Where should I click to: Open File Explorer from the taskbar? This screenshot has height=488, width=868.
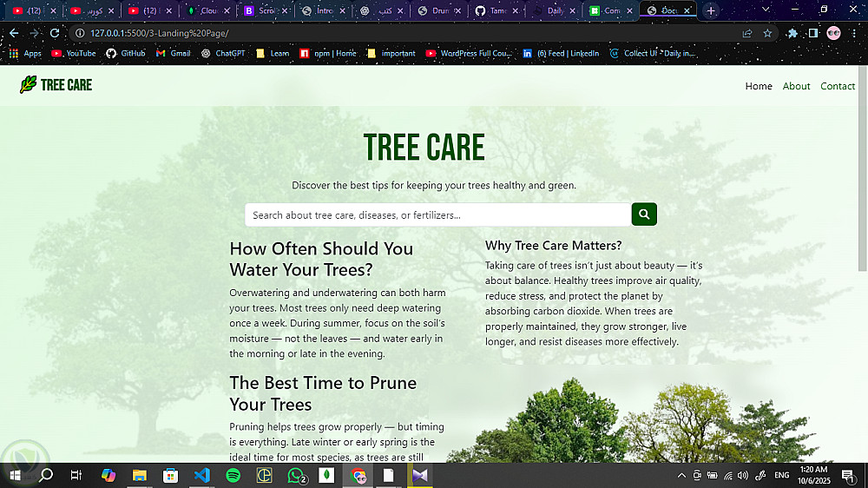click(140, 475)
